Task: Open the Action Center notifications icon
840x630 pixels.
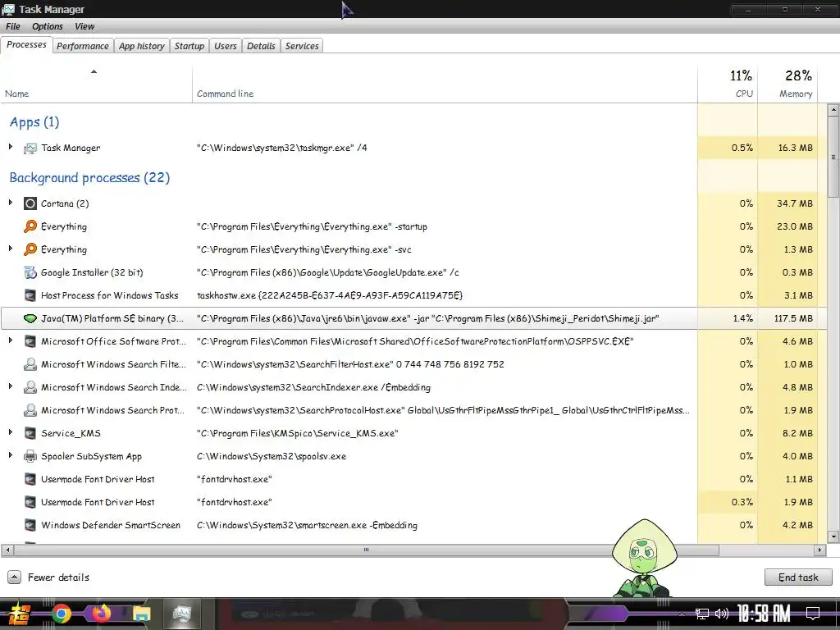Action: tap(813, 614)
